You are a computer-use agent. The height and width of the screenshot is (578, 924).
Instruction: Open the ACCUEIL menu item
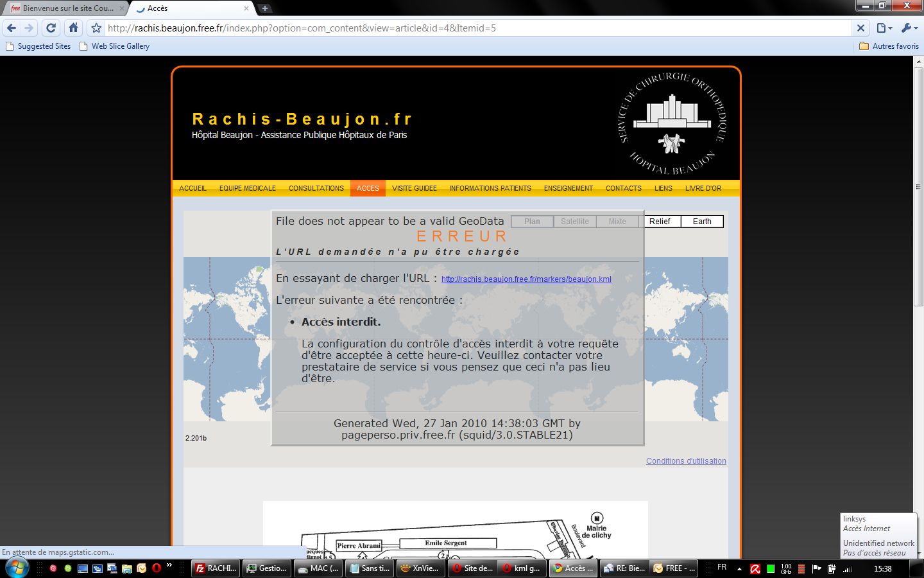tap(193, 188)
